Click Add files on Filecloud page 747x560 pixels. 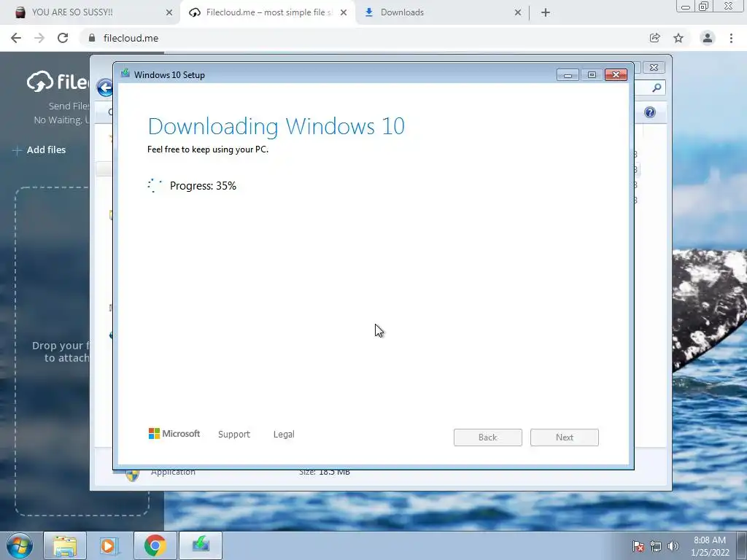click(39, 150)
